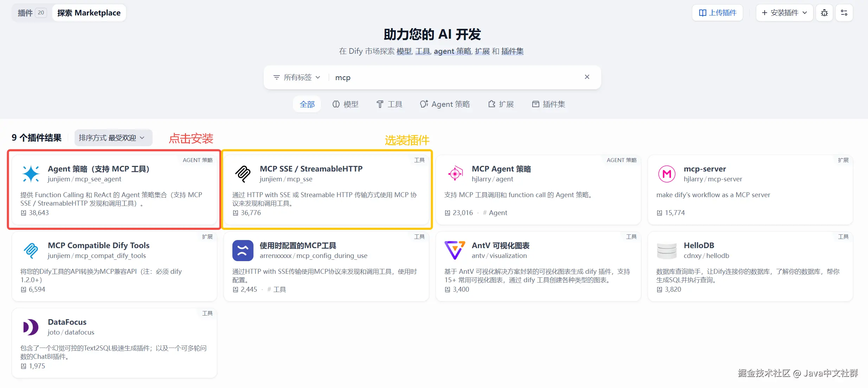Click the debug bug icon button
Image resolution: width=868 pixels, height=388 pixels.
click(824, 13)
